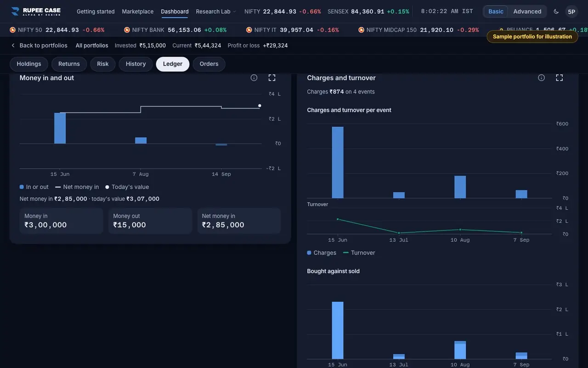588x368 pixels.
Task: Switch to Advanced view mode
Action: (527, 11)
